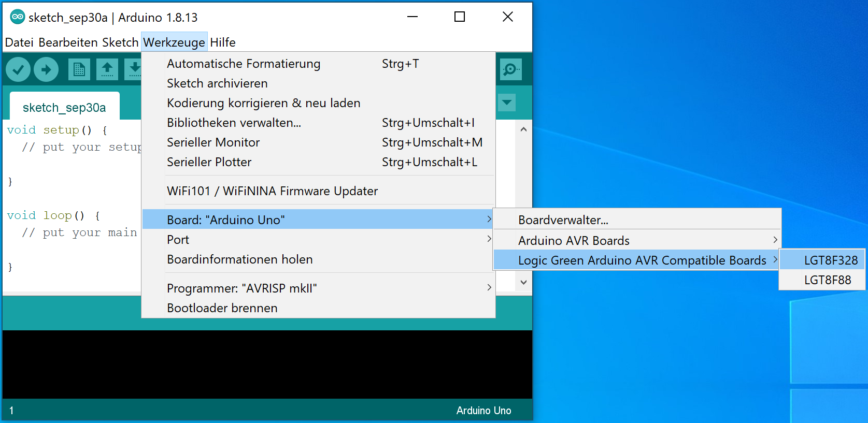Open the Serial Monitor magnifier icon

(510, 69)
